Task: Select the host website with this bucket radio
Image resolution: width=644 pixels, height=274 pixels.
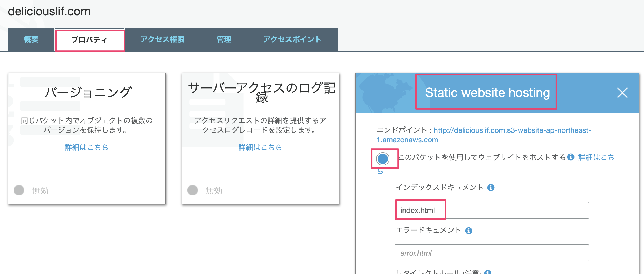Action: point(383,159)
